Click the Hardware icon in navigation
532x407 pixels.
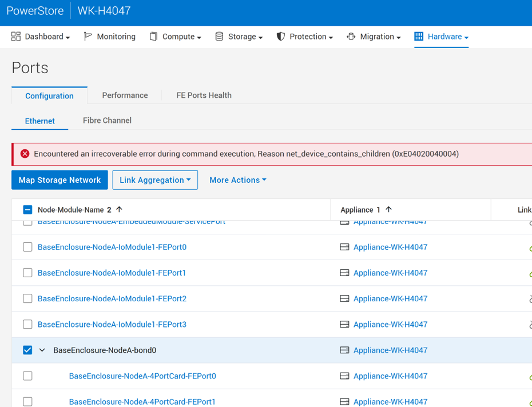tap(419, 36)
